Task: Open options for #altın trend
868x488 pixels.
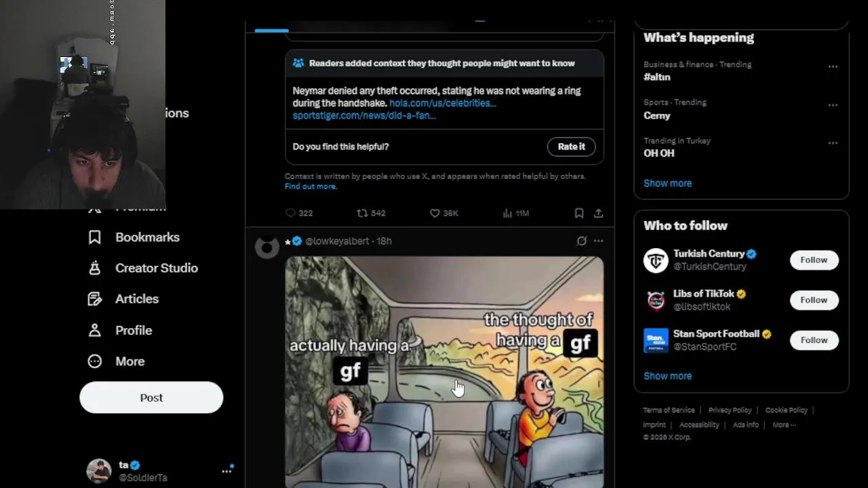Action: pyautogui.click(x=833, y=66)
